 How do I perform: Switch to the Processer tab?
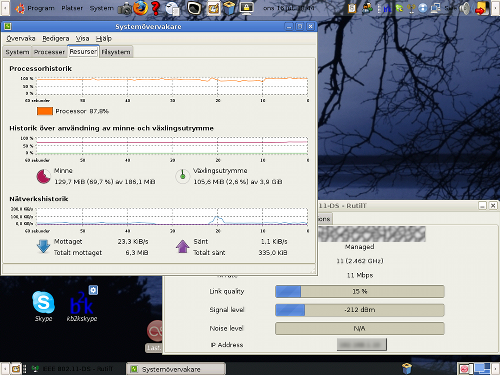(49, 52)
